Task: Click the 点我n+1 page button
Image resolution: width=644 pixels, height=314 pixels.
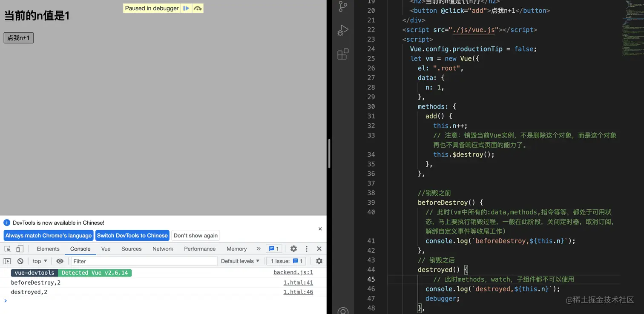Action: [x=19, y=38]
